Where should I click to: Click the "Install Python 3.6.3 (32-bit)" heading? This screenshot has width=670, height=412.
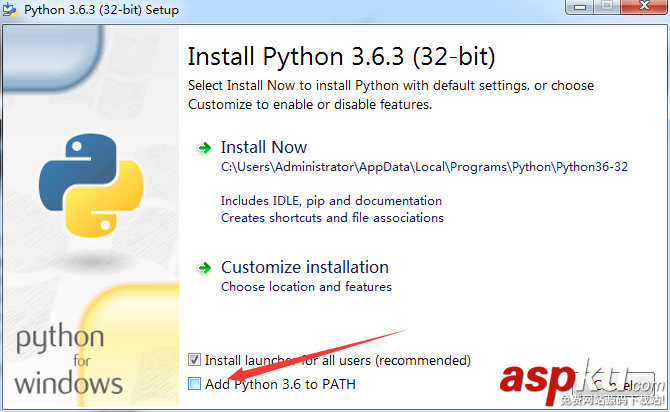[x=341, y=54]
